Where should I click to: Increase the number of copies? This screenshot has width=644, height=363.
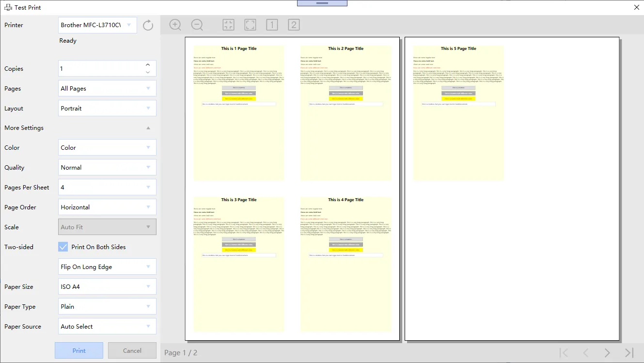point(148,65)
